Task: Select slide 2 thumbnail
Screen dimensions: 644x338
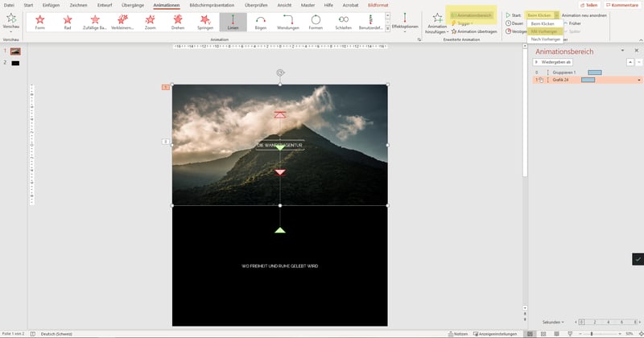Action: (x=15, y=63)
